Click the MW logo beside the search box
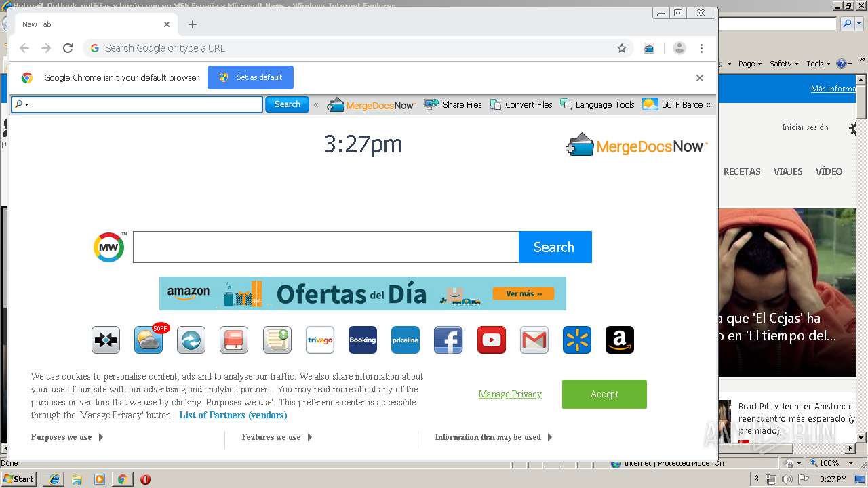 coord(109,247)
